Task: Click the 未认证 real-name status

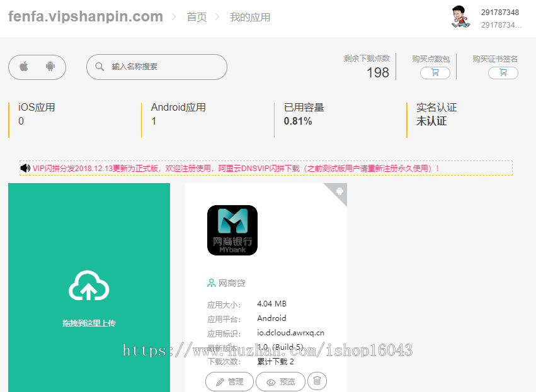Action: 431,121
